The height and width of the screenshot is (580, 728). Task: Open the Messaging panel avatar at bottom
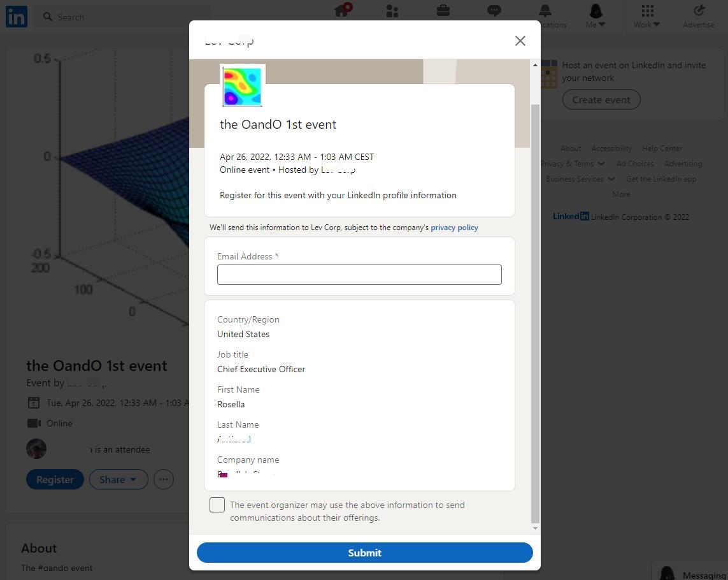click(x=667, y=574)
